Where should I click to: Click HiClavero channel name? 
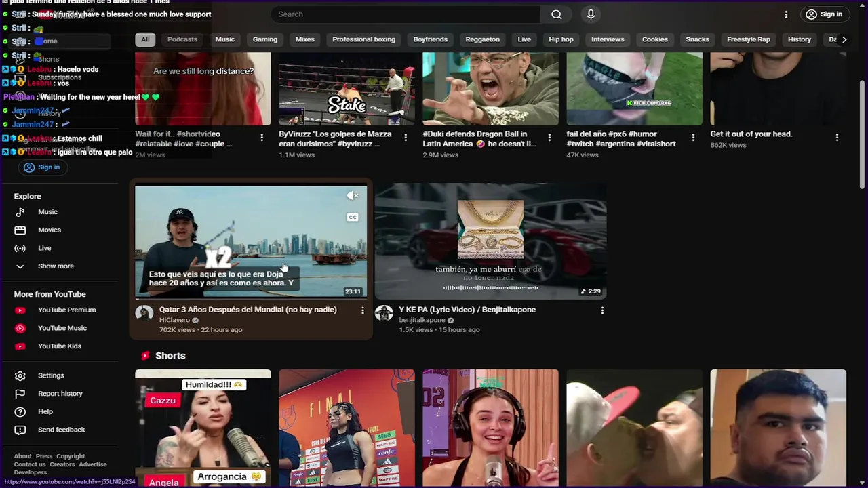174,320
